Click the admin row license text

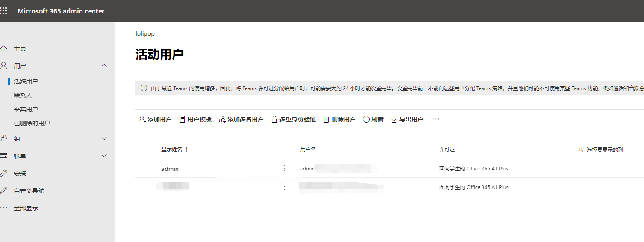474,169
